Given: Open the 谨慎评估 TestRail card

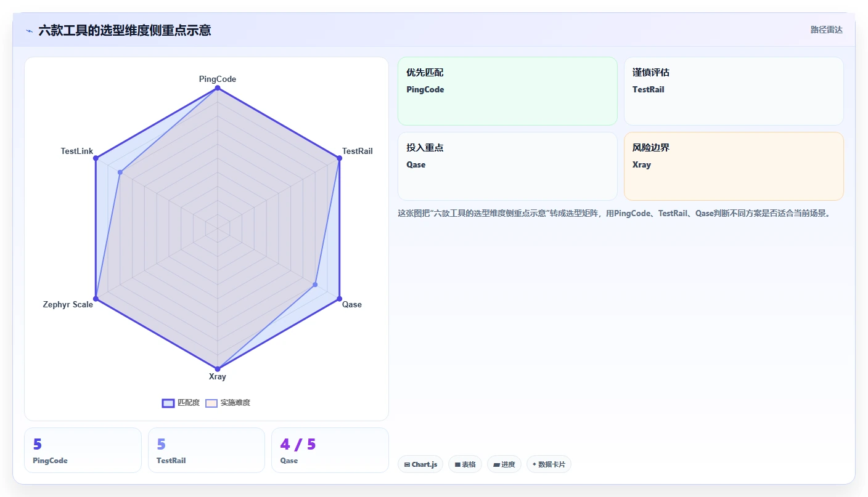Looking at the screenshot, I should 734,91.
